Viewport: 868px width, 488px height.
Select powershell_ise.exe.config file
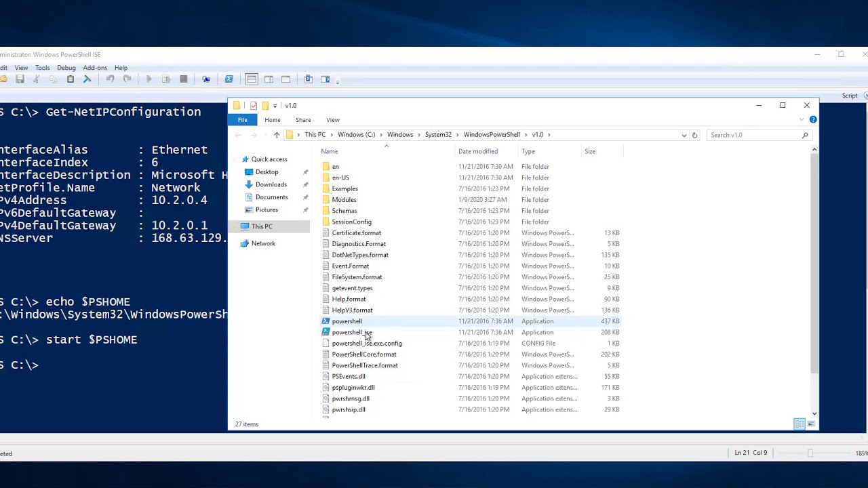[x=367, y=344]
